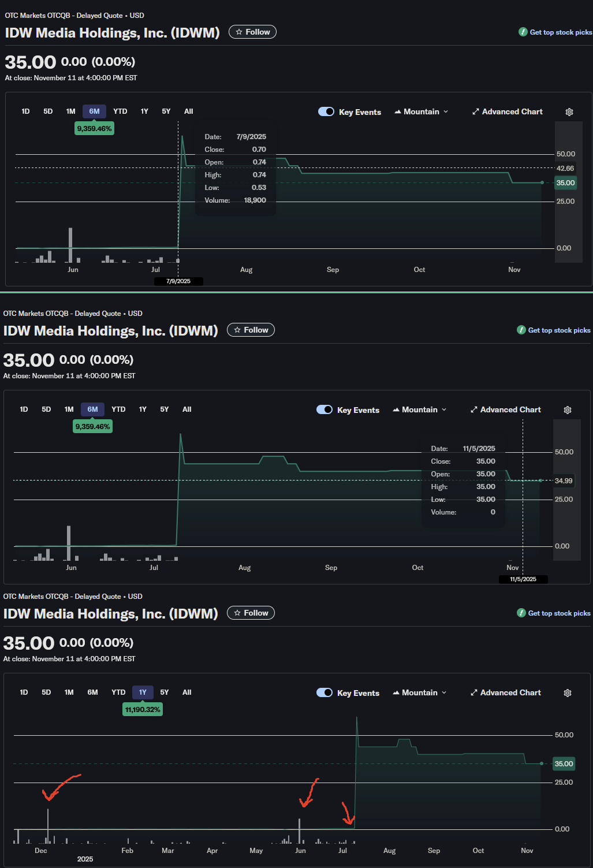Click the 9,359.46% badge in first chart
593x868 pixels.
94,129
